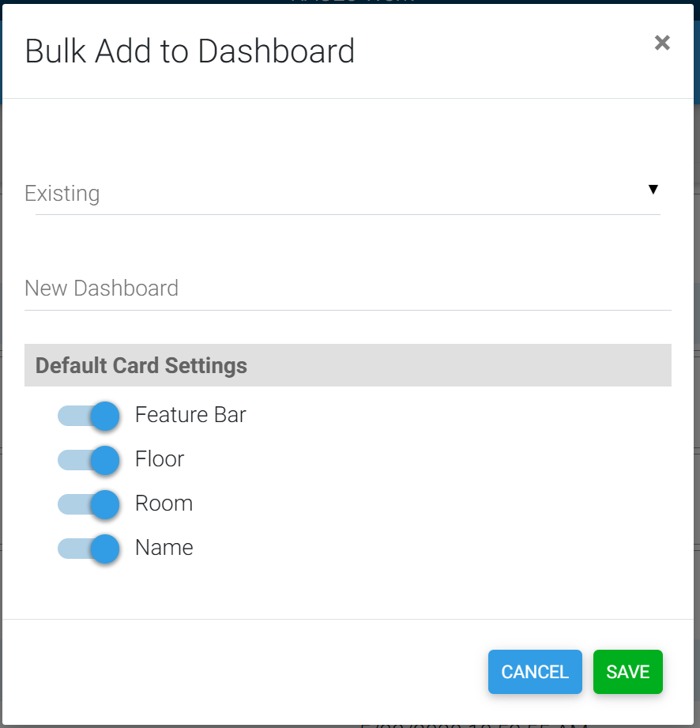Switch off the Room toggle
This screenshot has width=700, height=728.
pyautogui.click(x=88, y=504)
